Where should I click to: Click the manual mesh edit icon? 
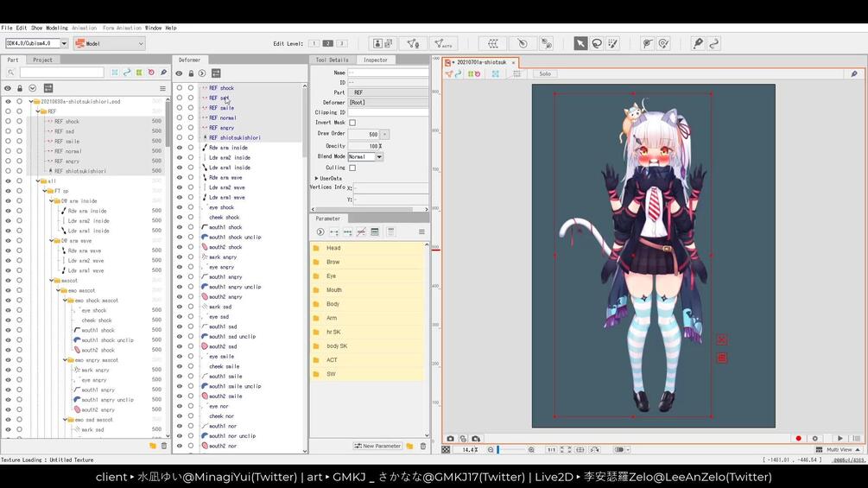413,43
